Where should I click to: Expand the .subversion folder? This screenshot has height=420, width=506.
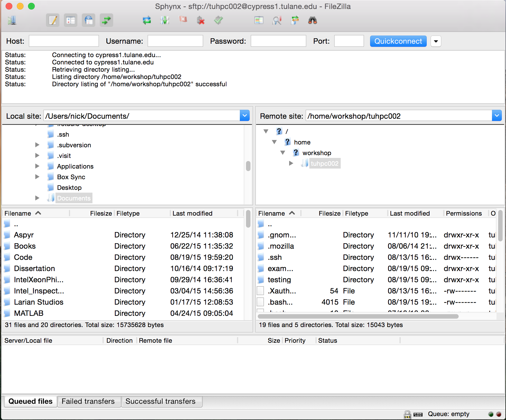point(37,145)
